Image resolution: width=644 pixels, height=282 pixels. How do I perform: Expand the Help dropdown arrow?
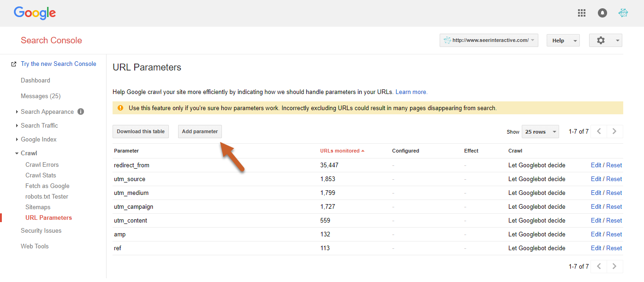pyautogui.click(x=575, y=41)
